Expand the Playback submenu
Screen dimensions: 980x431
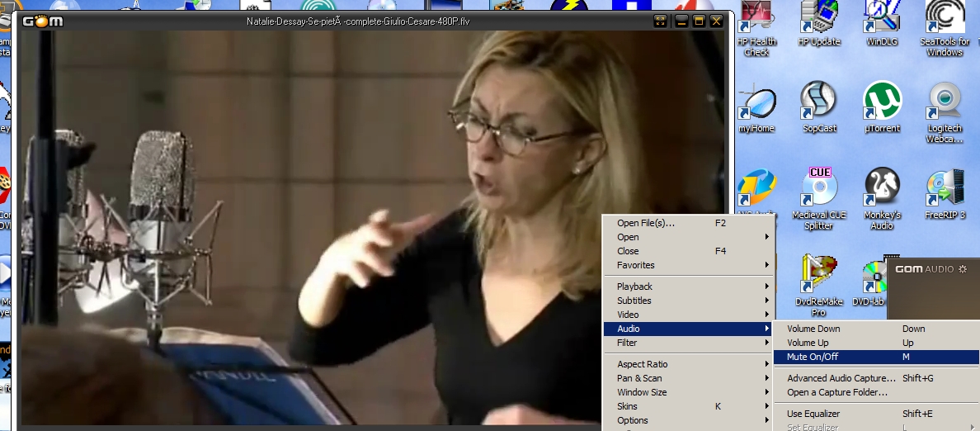(x=688, y=287)
